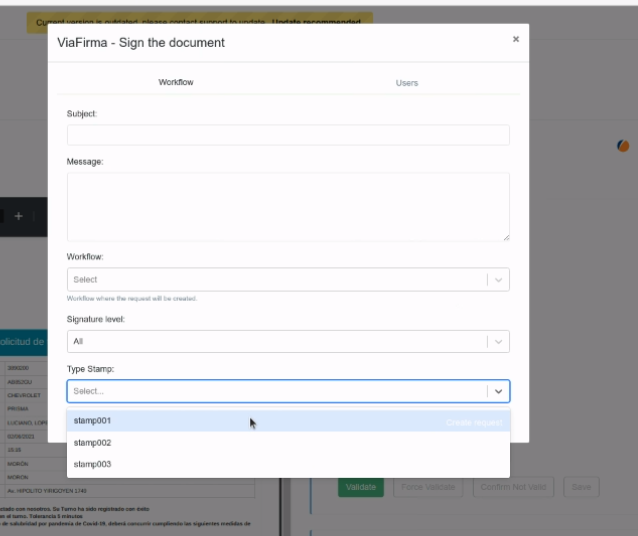Image resolution: width=638 pixels, height=536 pixels.
Task: Close the ViaFirma sign dialog
Action: click(x=516, y=40)
